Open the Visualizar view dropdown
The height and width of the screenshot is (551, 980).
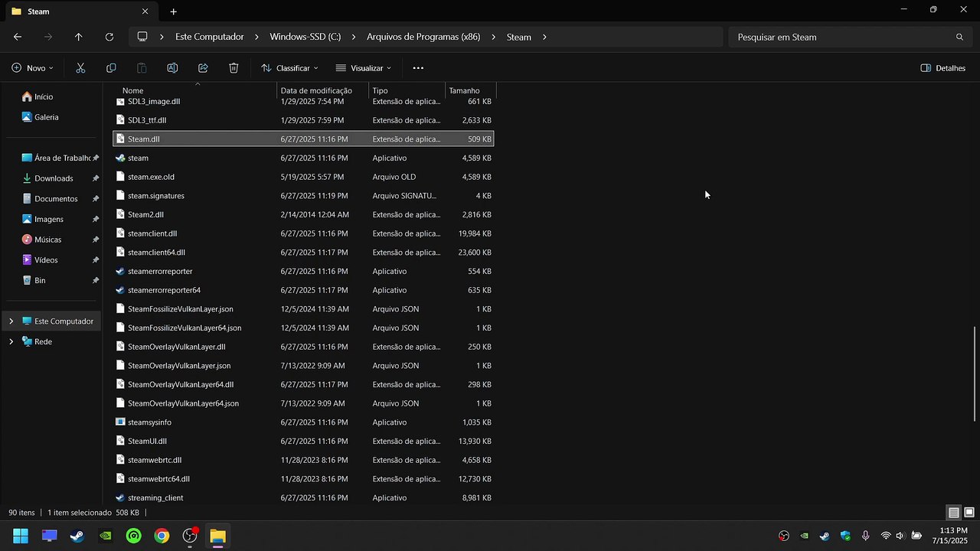[364, 68]
